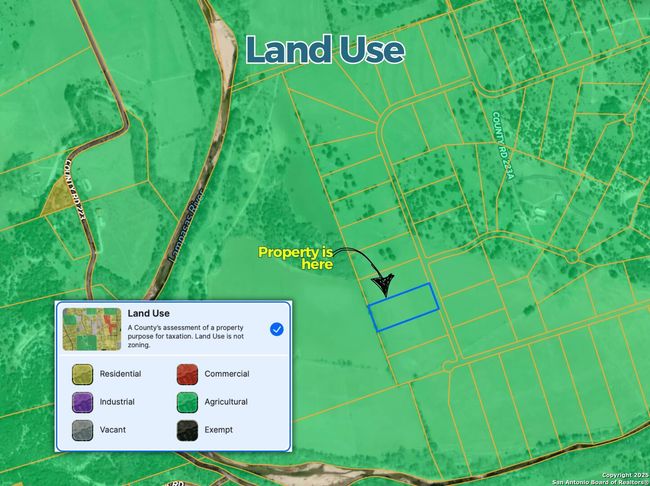650x486 pixels.
Task: Click the yellow residential triangle parcel on map
Action: coord(56,199)
